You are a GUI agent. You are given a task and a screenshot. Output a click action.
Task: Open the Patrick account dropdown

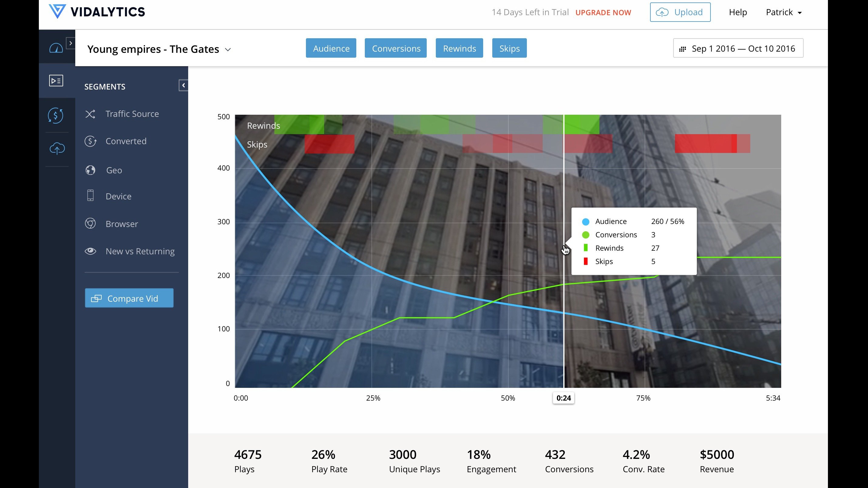(x=783, y=12)
